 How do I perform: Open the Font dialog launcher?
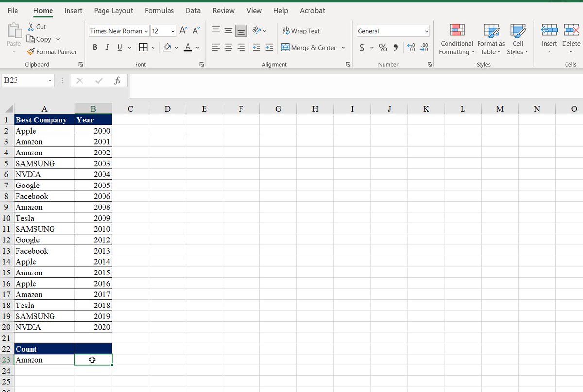pos(201,65)
